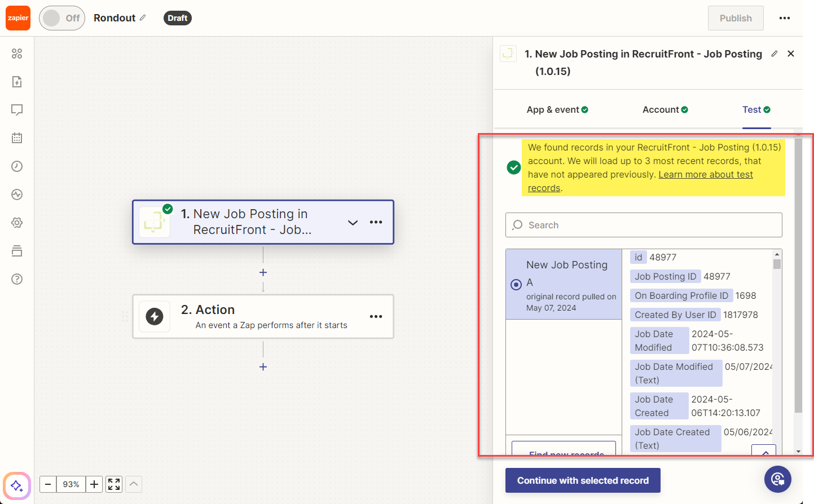Expand the step 1 chevron dropdown
Viewport: 814px width, 504px height.
tap(353, 223)
